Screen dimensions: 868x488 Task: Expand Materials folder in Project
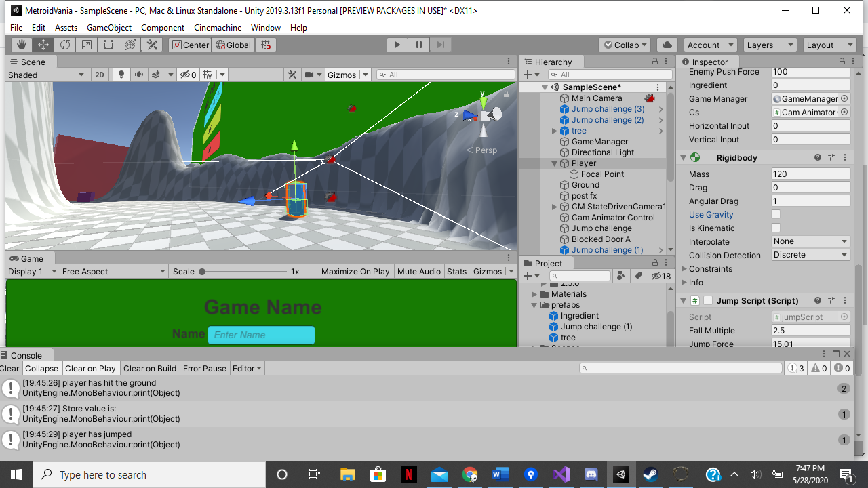(534, 294)
